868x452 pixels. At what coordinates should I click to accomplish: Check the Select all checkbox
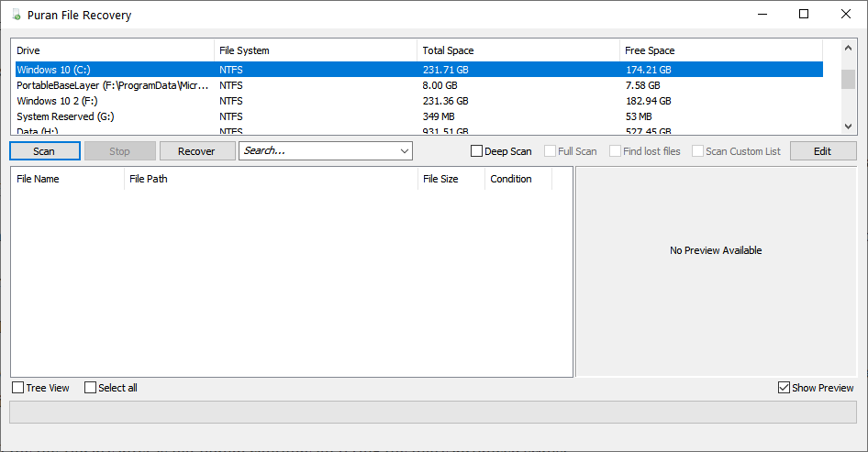click(90, 388)
